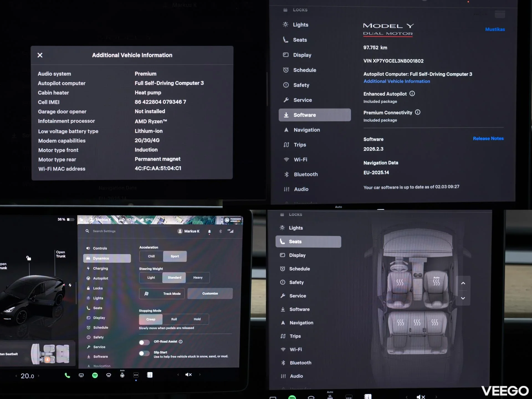Click Enhanced Autopilot info icon
This screenshot has width=532, height=399.
pyautogui.click(x=412, y=94)
